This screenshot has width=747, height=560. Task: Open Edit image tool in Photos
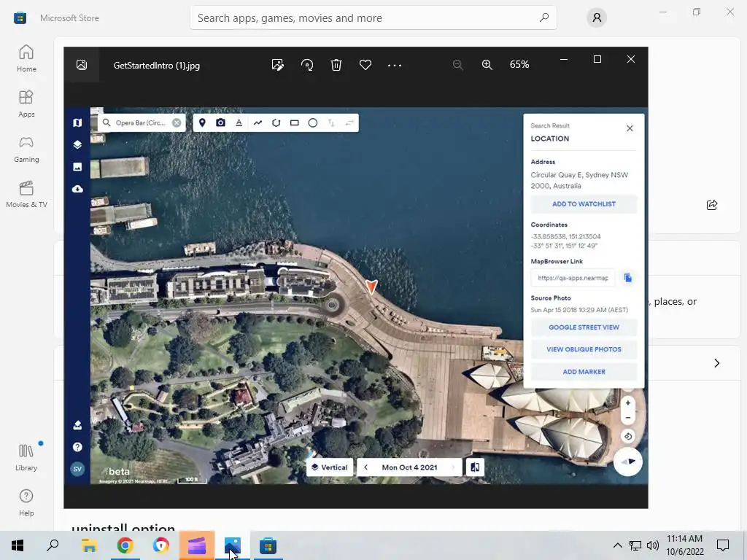coord(278,65)
